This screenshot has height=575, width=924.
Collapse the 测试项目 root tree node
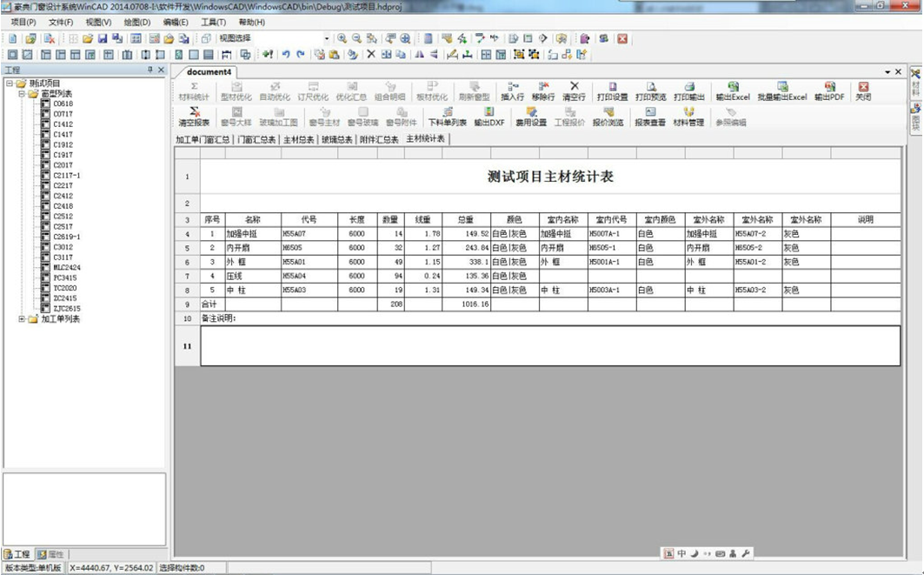[10, 84]
